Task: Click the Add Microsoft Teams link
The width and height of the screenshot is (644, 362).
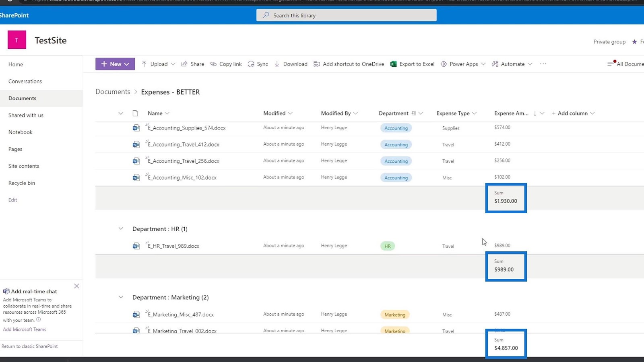Action: (25, 329)
